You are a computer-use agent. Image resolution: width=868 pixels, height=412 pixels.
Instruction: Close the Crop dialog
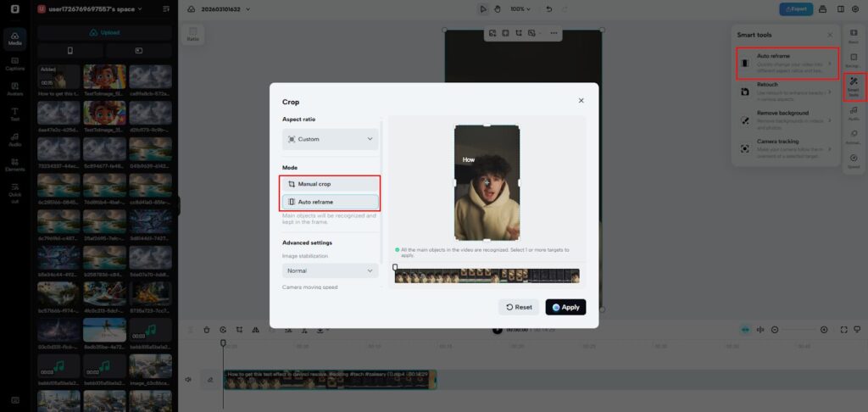tap(581, 101)
